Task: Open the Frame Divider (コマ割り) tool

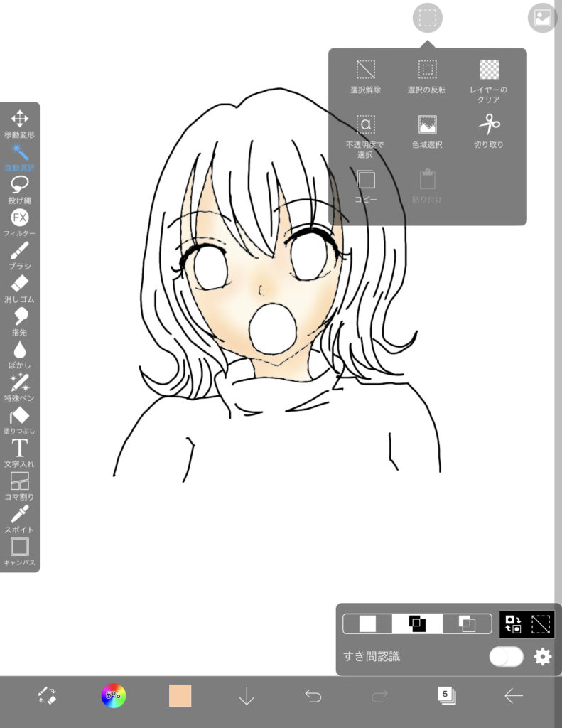Action: [x=20, y=486]
